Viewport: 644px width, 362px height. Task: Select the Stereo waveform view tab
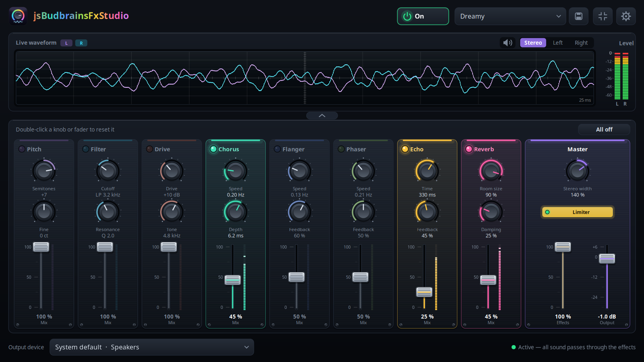point(533,43)
